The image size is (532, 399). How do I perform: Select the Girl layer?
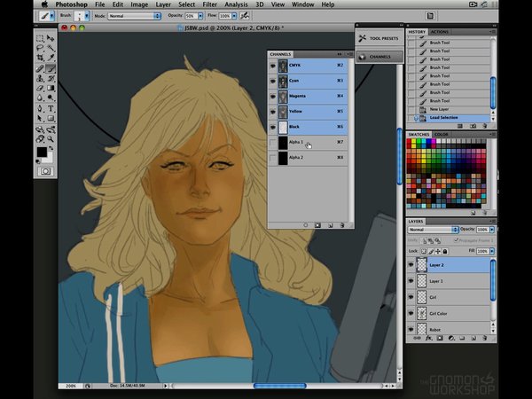pyautogui.click(x=449, y=297)
